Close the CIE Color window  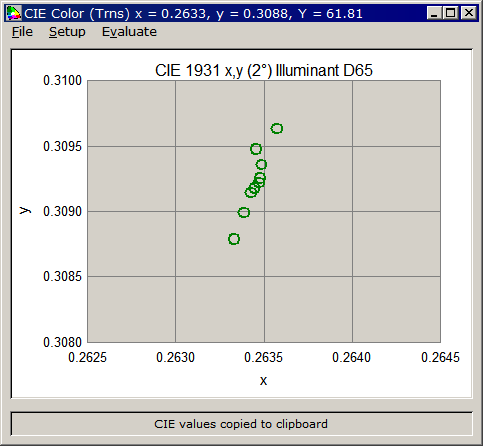[x=469, y=13]
